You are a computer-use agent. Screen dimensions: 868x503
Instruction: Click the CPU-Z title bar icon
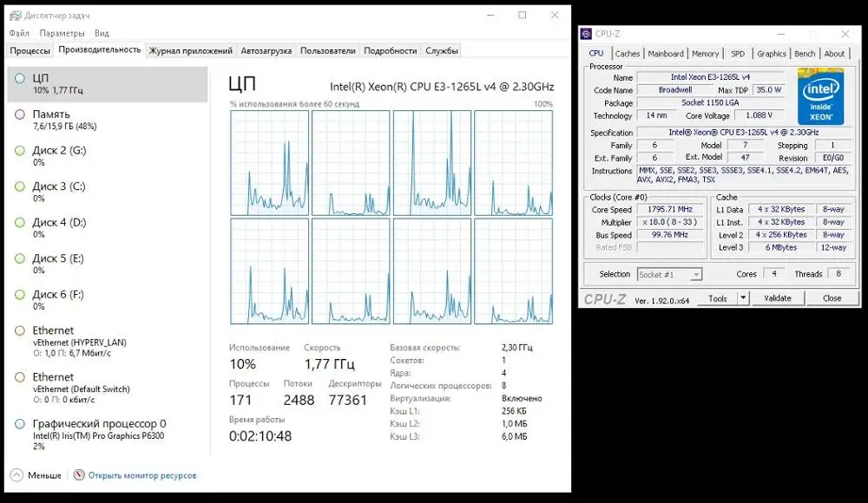586,34
